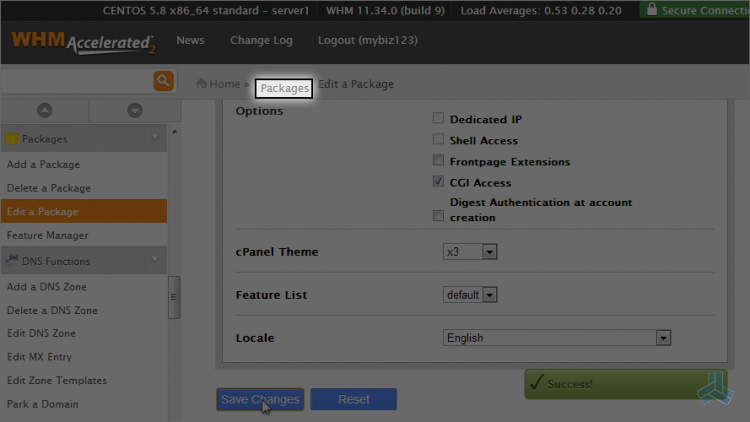Open Delete a DNS Zone link
The height and width of the screenshot is (422, 750).
click(x=52, y=310)
